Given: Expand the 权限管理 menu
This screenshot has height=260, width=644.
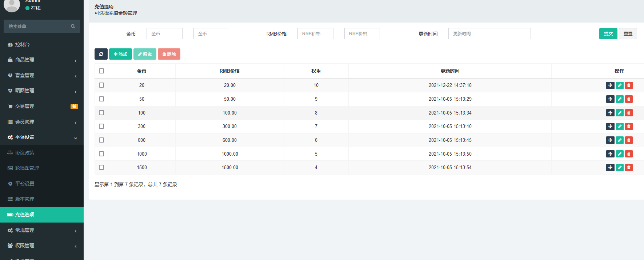Looking at the screenshot, I should [42, 246].
